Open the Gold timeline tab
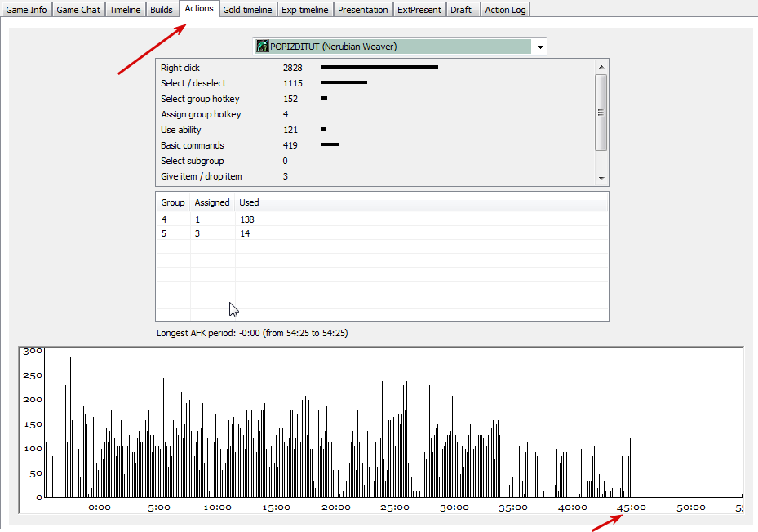Image resolution: width=758 pixels, height=532 pixels. (x=247, y=10)
